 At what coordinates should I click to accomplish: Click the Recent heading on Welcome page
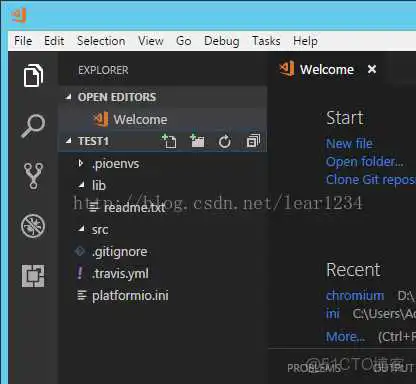click(x=353, y=269)
